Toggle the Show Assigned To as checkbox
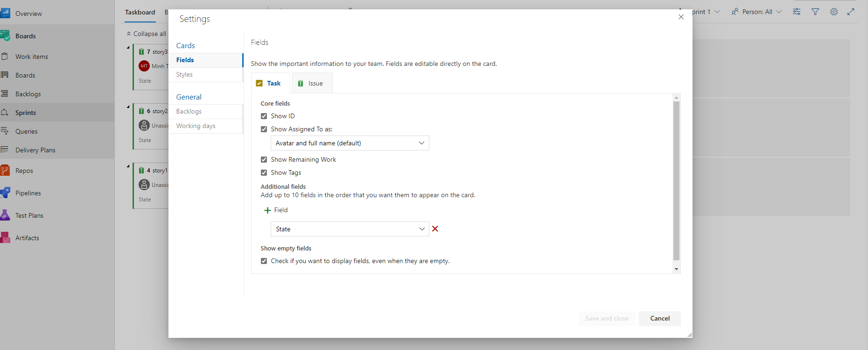 [264, 129]
